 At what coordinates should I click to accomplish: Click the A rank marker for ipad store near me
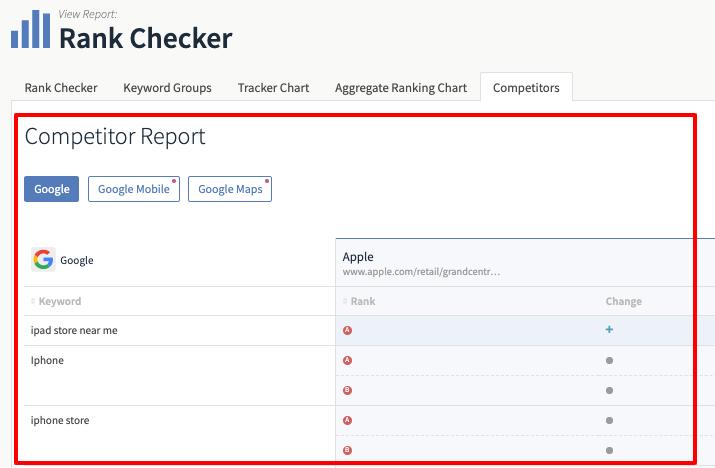click(347, 330)
